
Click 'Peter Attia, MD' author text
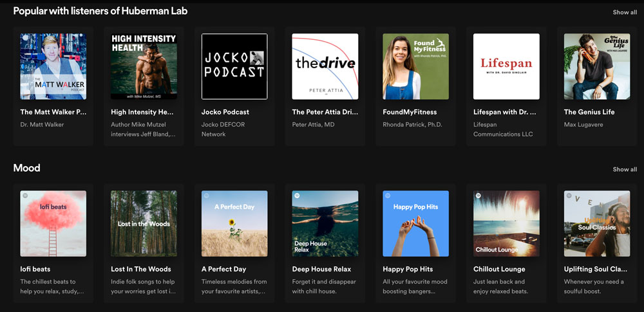tap(313, 124)
